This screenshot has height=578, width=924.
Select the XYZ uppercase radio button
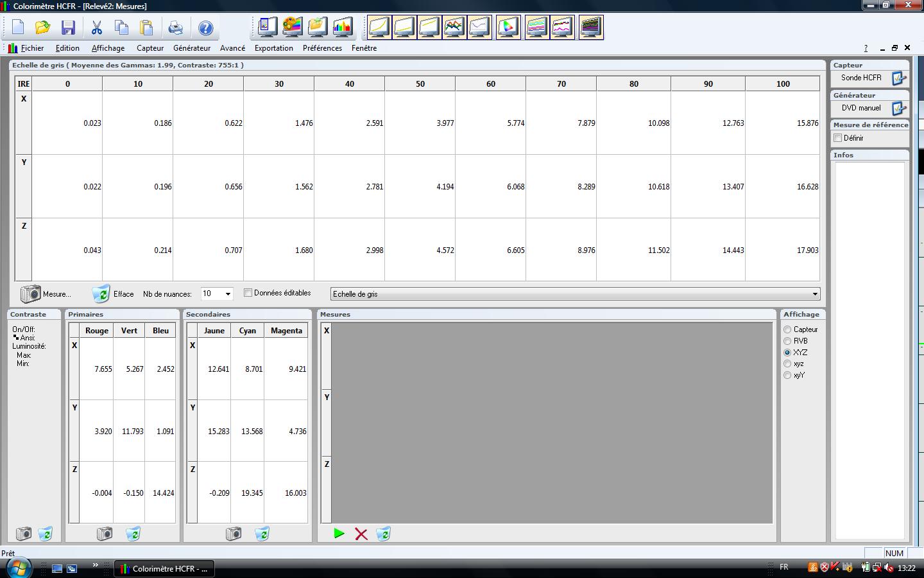pos(787,353)
